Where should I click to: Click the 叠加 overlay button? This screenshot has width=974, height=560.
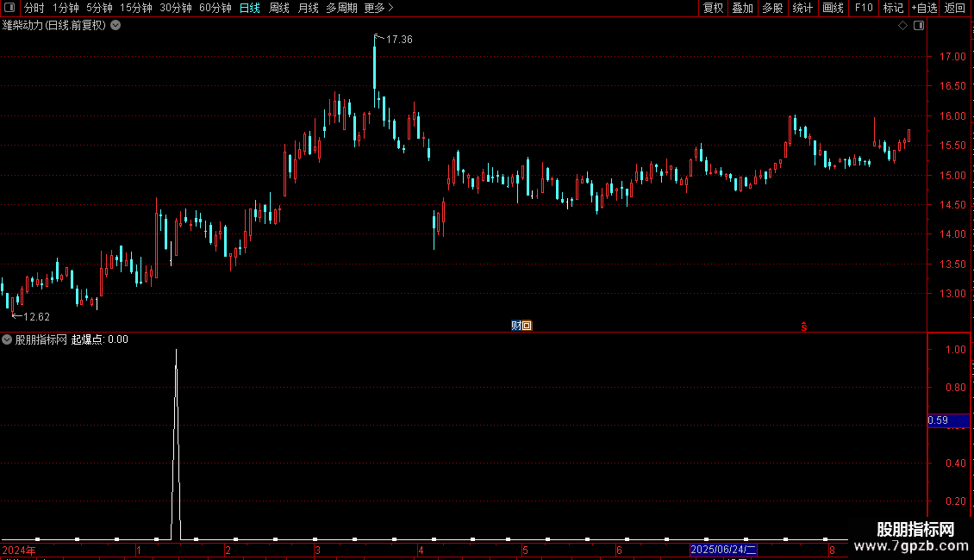coord(742,8)
